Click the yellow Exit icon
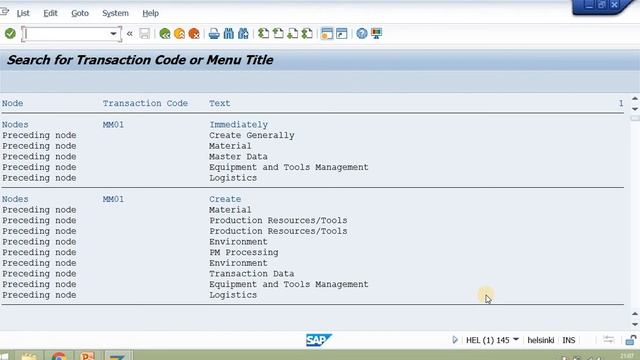Viewport: 640px width, 360px height. point(179,33)
